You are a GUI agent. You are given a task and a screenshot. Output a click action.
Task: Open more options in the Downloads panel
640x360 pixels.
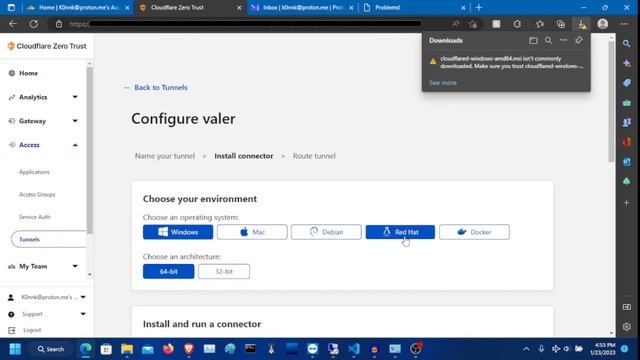563,40
